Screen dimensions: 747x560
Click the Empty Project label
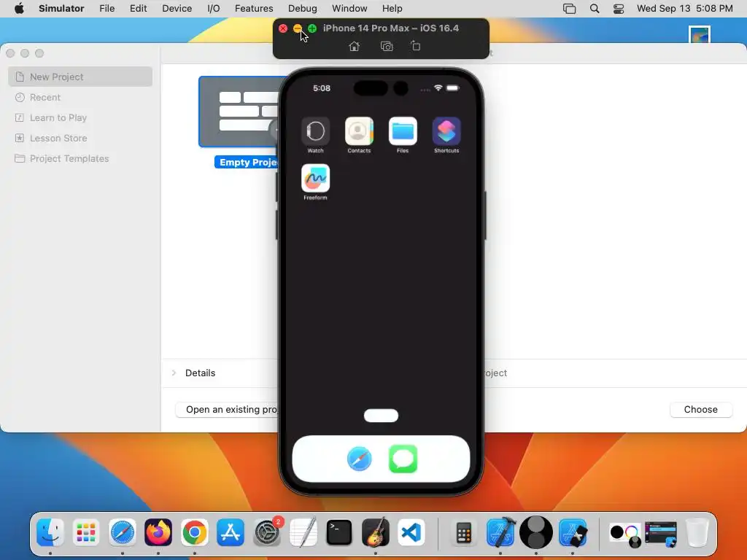[x=247, y=163]
